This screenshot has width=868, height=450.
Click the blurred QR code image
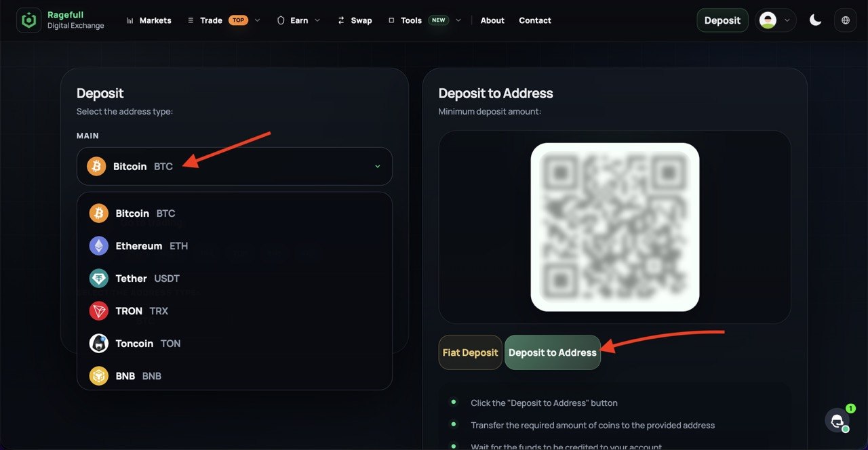[615, 227]
